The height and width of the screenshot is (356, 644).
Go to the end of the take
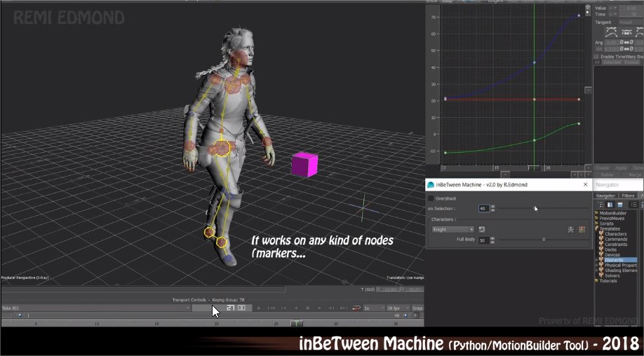pos(343,308)
